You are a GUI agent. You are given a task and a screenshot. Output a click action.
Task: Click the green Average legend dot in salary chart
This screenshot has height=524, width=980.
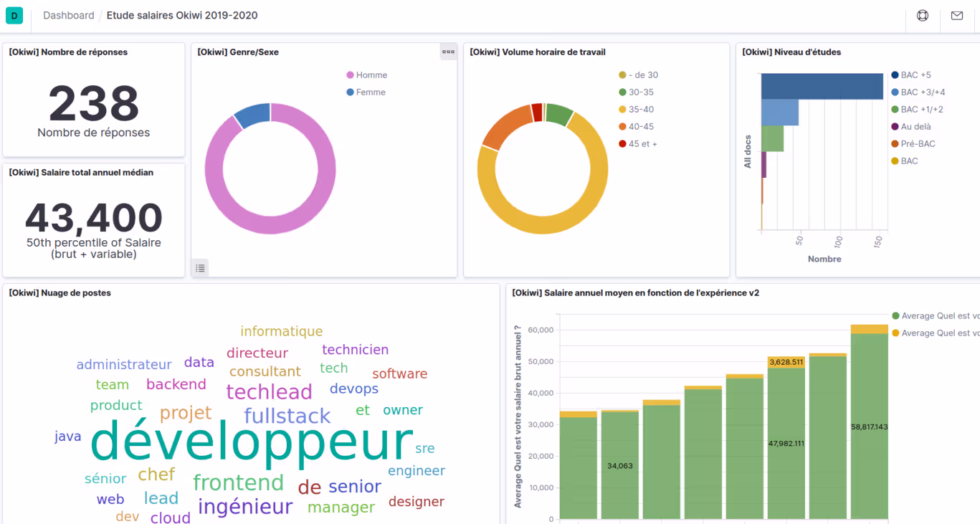(x=895, y=316)
